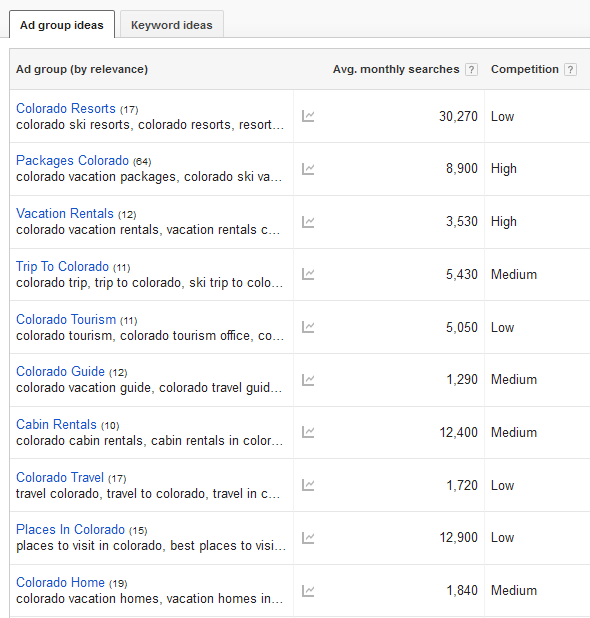Sort by Competition column header
Image resolution: width=590 pixels, height=618 pixels.
(525, 69)
